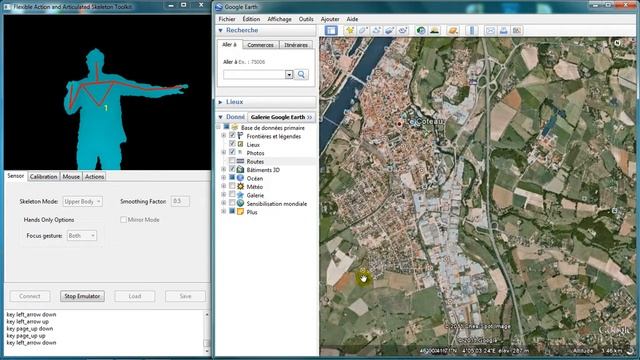Click the Météo sun layer icon

pyautogui.click(x=240, y=187)
